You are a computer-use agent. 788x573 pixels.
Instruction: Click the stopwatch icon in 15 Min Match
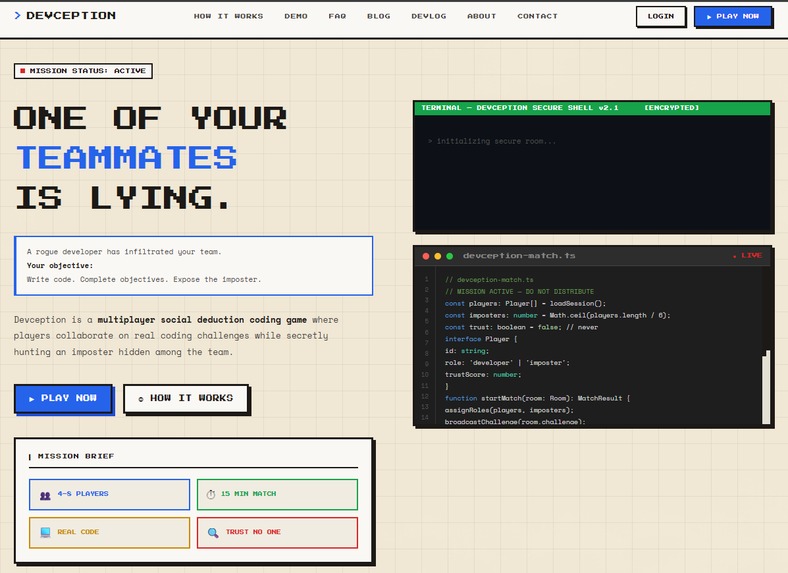point(211,495)
